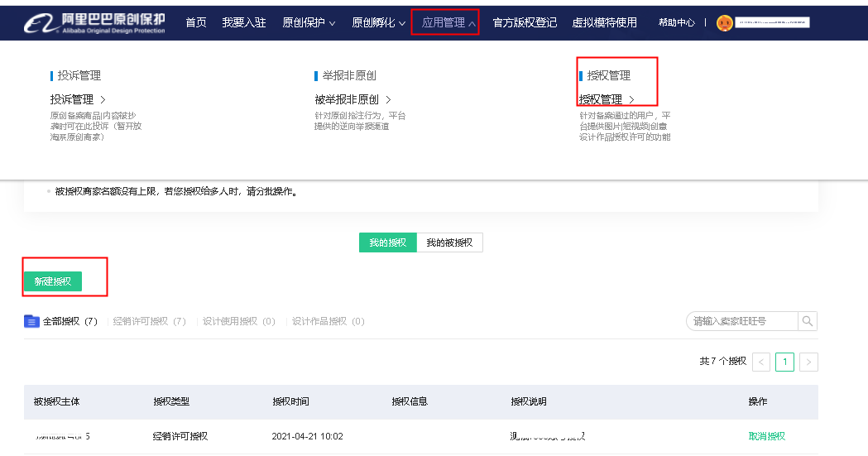Open 我要入驻 in the navigation bar
868x456 pixels.
[244, 22]
